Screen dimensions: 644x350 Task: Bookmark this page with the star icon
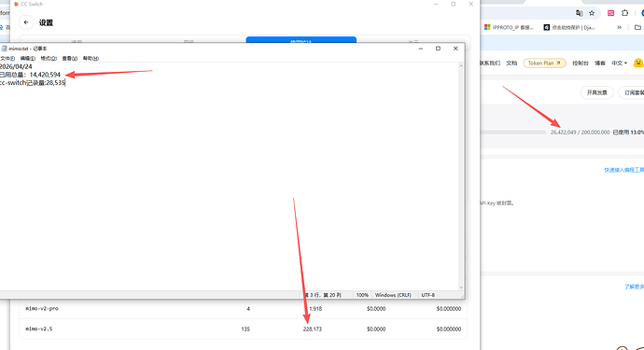coord(592,13)
